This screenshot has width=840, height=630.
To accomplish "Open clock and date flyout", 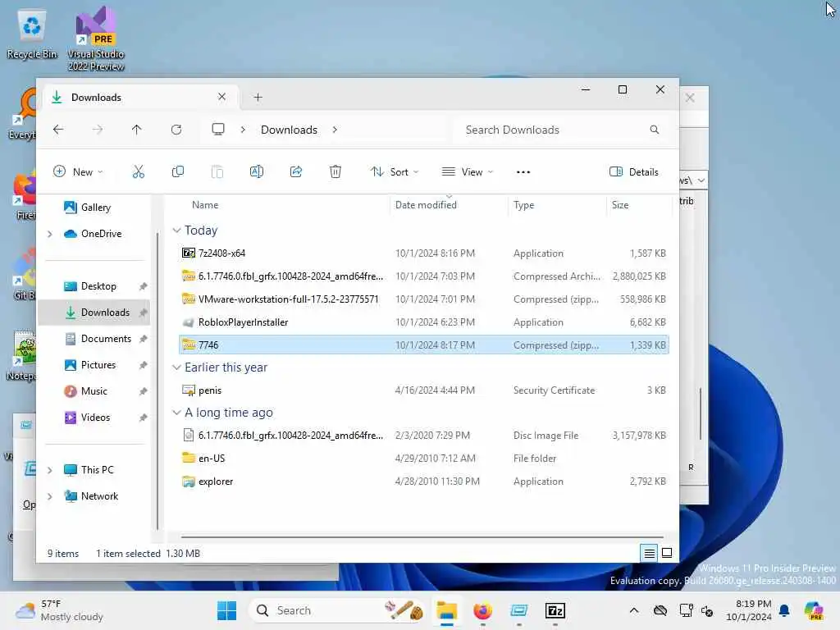I will click(x=748, y=610).
